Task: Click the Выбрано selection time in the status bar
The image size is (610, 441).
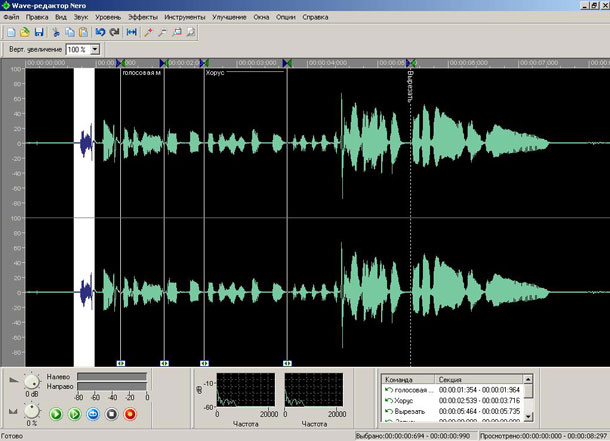Action: (x=413, y=436)
